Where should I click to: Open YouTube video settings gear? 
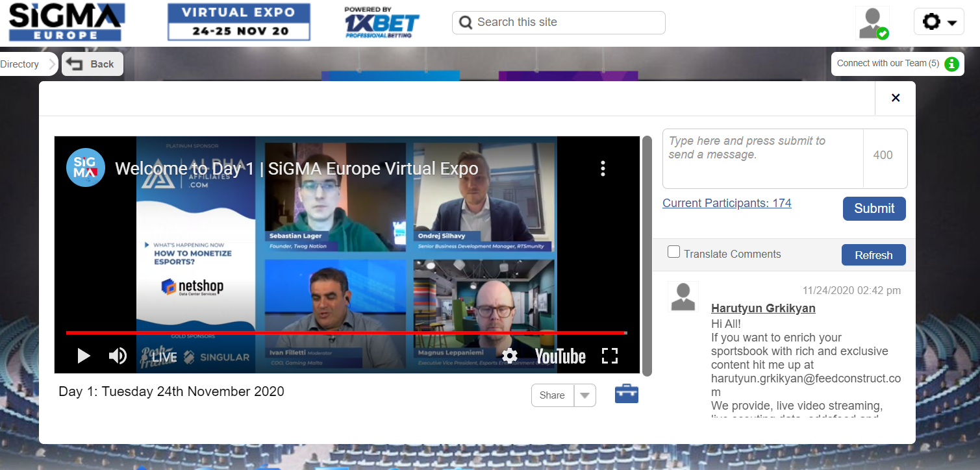(510, 356)
